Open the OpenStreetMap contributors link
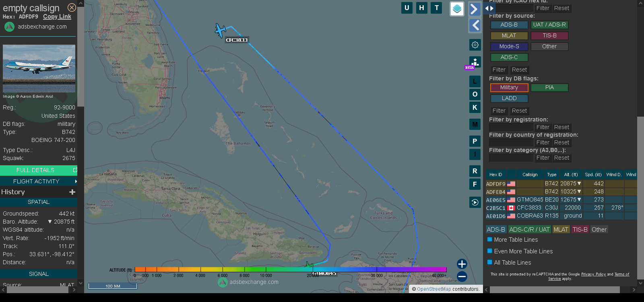The width and height of the screenshot is (644, 302). pyautogui.click(x=434, y=289)
